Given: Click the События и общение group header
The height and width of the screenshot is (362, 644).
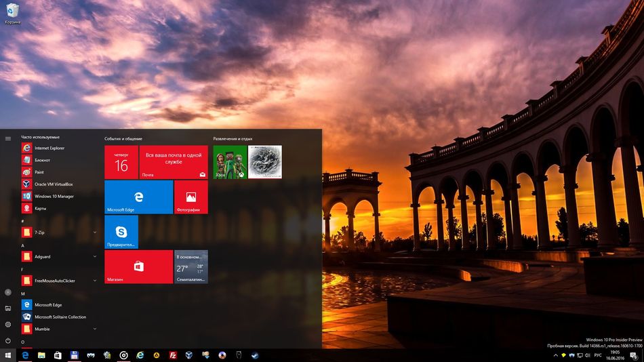Looking at the screenshot, I should point(123,139).
